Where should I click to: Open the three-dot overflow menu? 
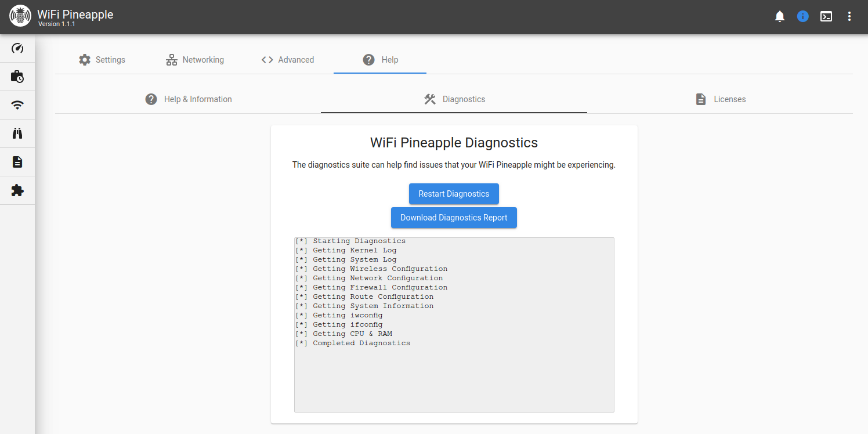pyautogui.click(x=849, y=17)
